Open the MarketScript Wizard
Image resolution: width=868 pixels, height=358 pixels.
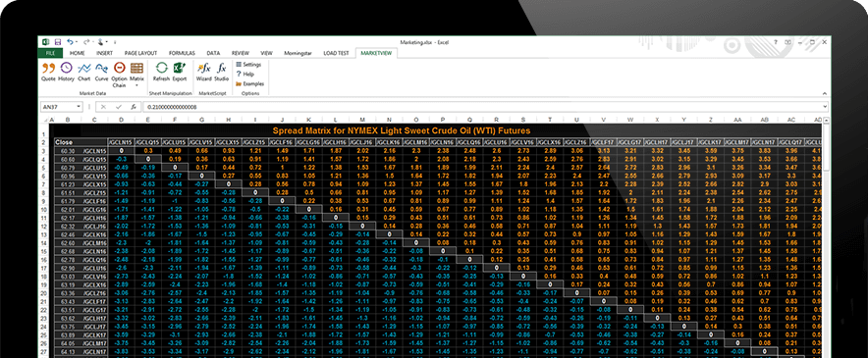pos(203,72)
